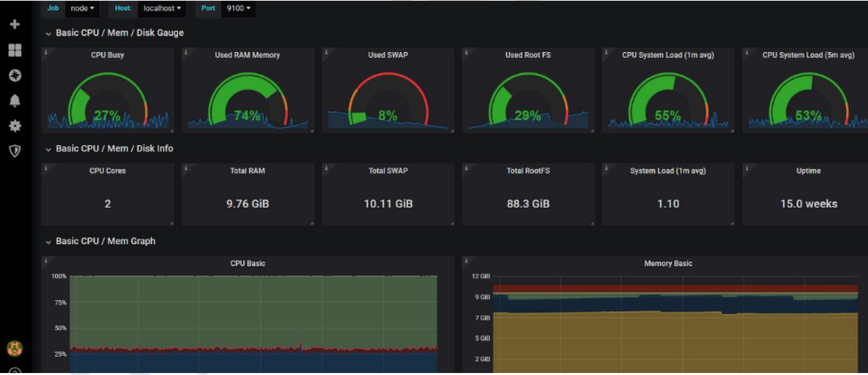
Task: Open the CPU Basic panel title menu
Action: click(x=247, y=263)
